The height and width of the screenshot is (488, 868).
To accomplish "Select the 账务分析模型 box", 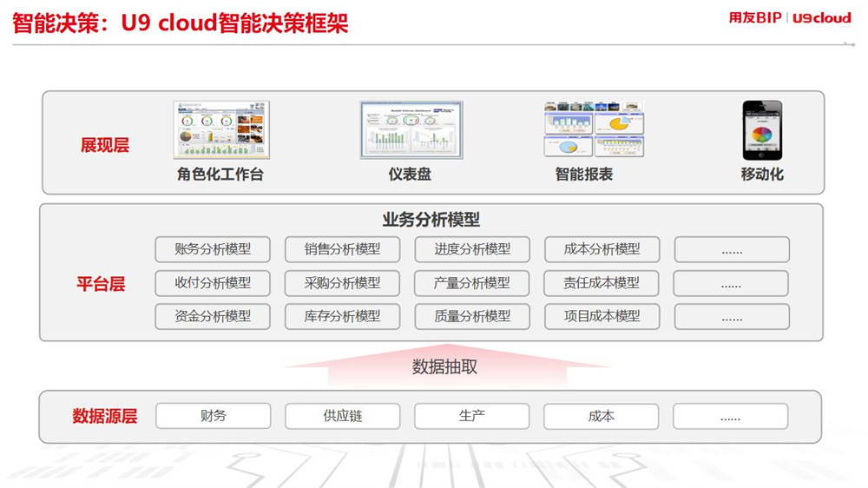I will (x=213, y=249).
